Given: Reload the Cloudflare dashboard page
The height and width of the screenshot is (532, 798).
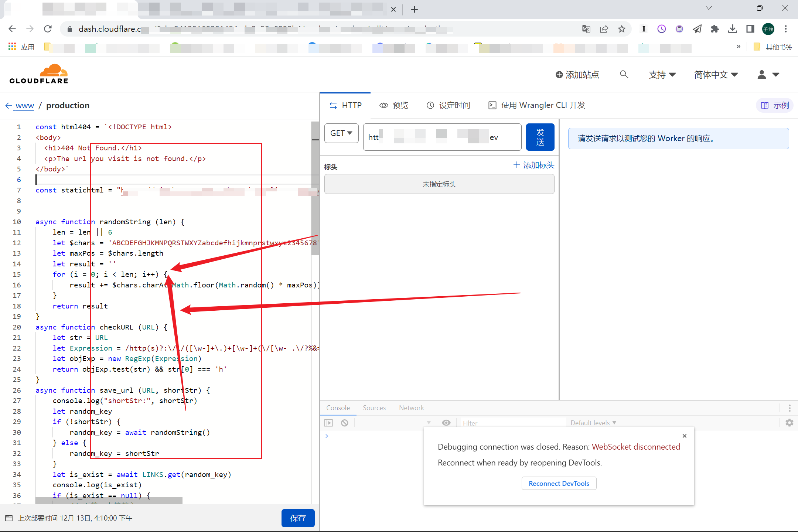Looking at the screenshot, I should click(48, 29).
